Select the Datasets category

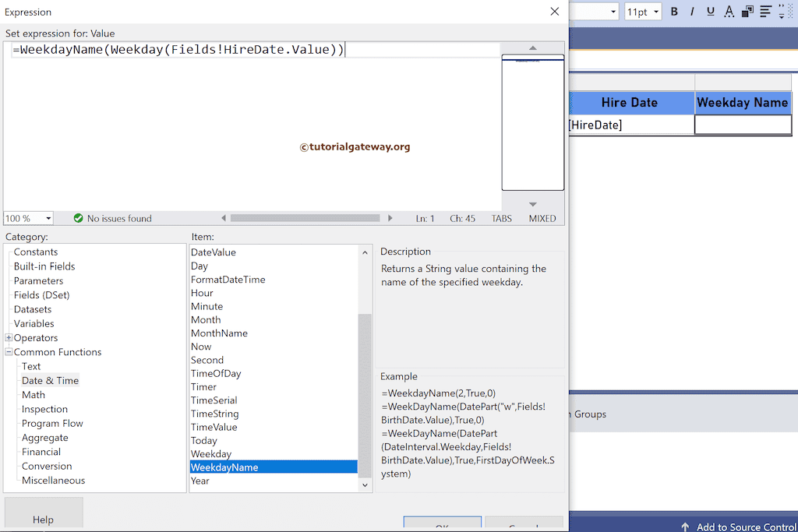[33, 309]
